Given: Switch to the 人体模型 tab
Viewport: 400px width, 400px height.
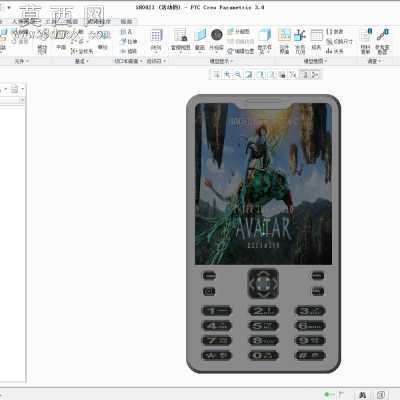Looking at the screenshot, I should tap(23, 21).
